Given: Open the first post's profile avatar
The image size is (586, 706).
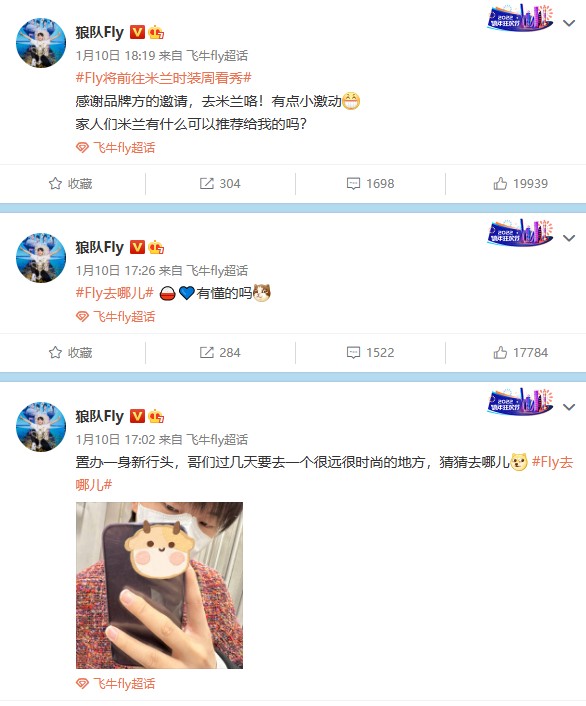Looking at the screenshot, I should (x=41, y=43).
